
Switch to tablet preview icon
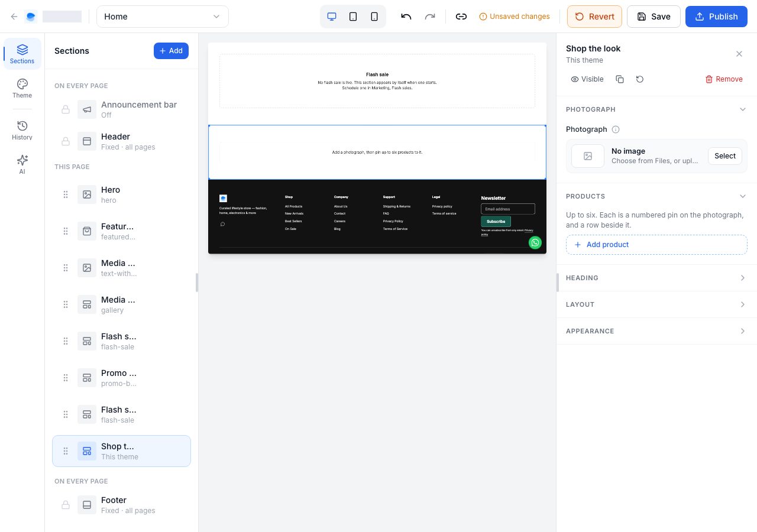tap(353, 17)
